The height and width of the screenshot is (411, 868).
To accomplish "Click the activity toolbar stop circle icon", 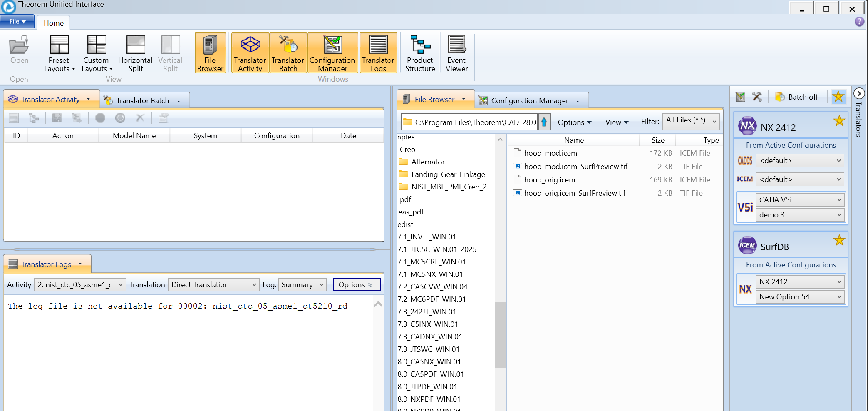I will tap(100, 118).
